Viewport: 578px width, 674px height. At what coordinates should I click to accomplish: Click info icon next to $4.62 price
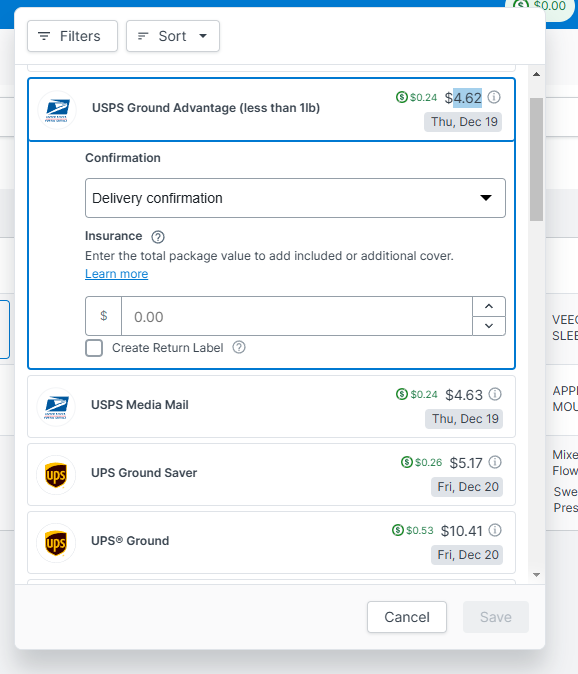pos(494,97)
